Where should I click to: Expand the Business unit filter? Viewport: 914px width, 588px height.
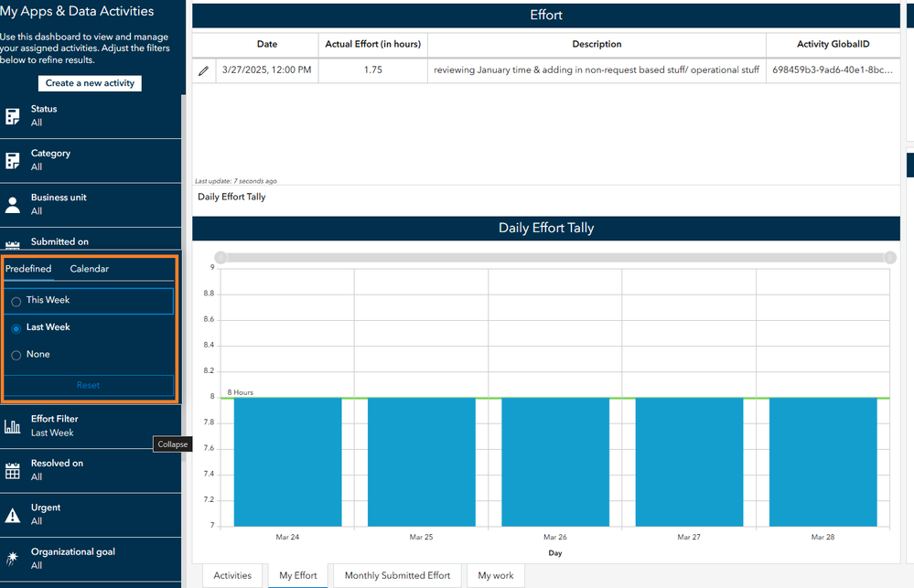91,205
